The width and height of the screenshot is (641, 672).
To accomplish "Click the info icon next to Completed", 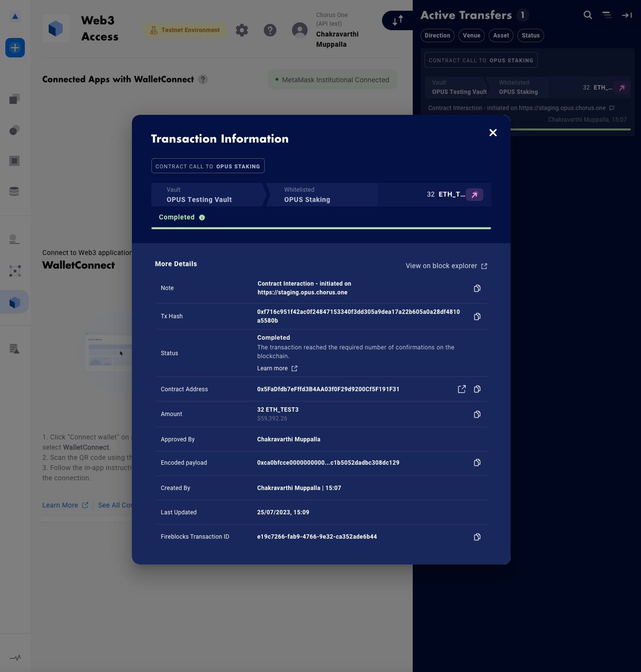I will pyautogui.click(x=202, y=218).
